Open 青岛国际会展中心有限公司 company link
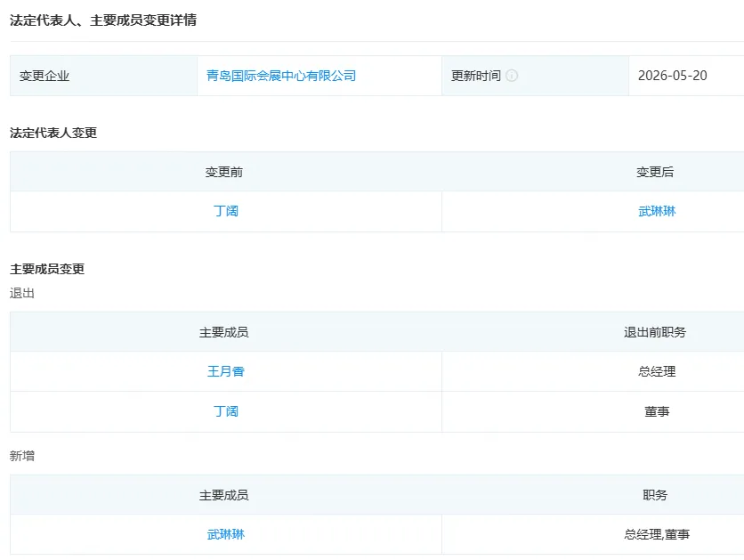This screenshot has height=560, width=744. (281, 76)
